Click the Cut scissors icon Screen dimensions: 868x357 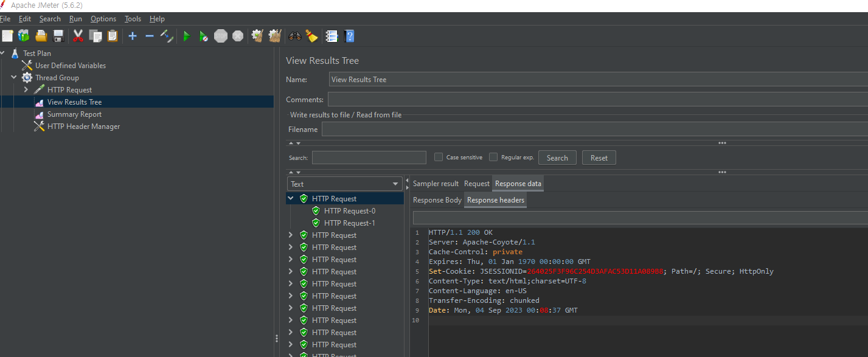(x=78, y=36)
